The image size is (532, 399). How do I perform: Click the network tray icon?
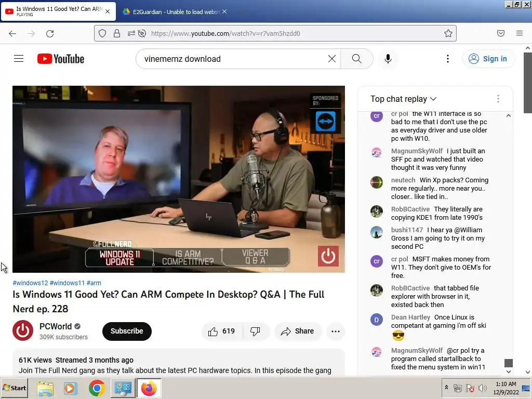(x=457, y=388)
